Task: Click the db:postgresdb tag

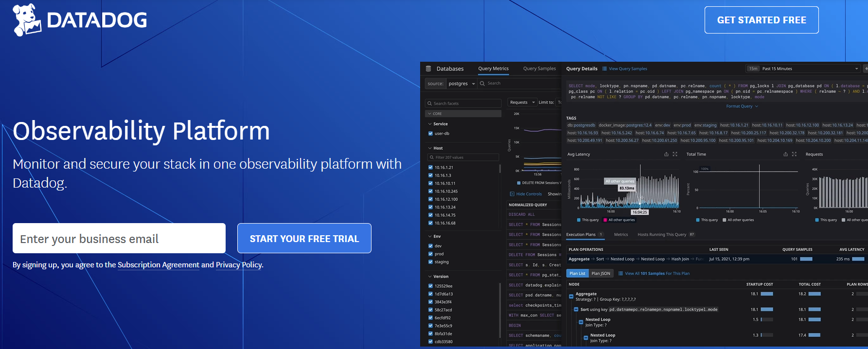Action: tap(581, 125)
